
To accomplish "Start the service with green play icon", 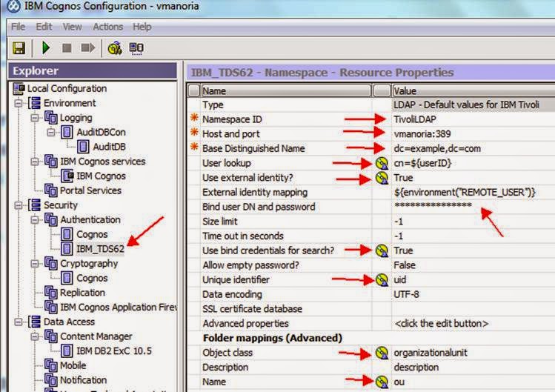I will click(46, 48).
